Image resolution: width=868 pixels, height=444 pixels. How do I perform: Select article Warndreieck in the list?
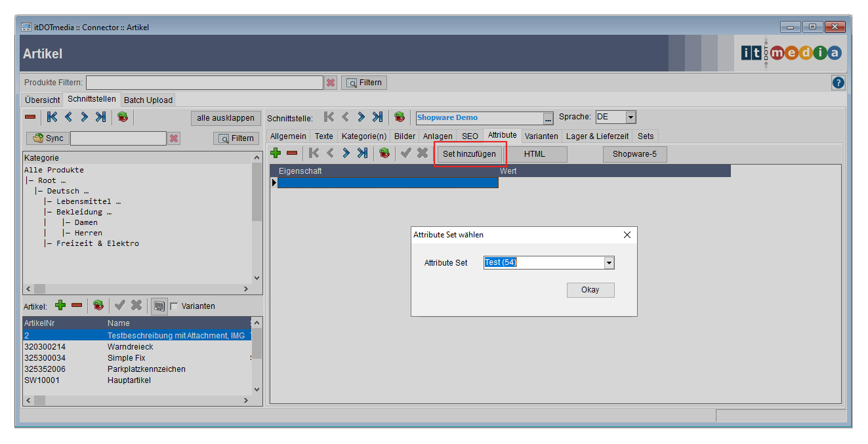point(130,347)
